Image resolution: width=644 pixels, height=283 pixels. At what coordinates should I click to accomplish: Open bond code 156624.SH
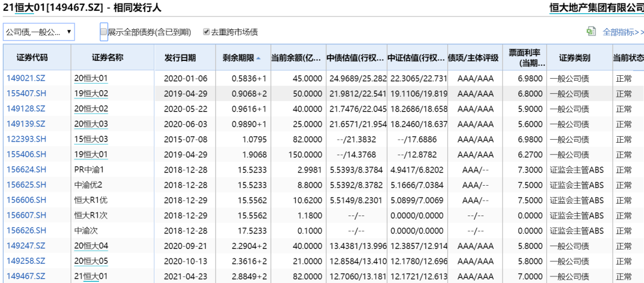point(26,170)
